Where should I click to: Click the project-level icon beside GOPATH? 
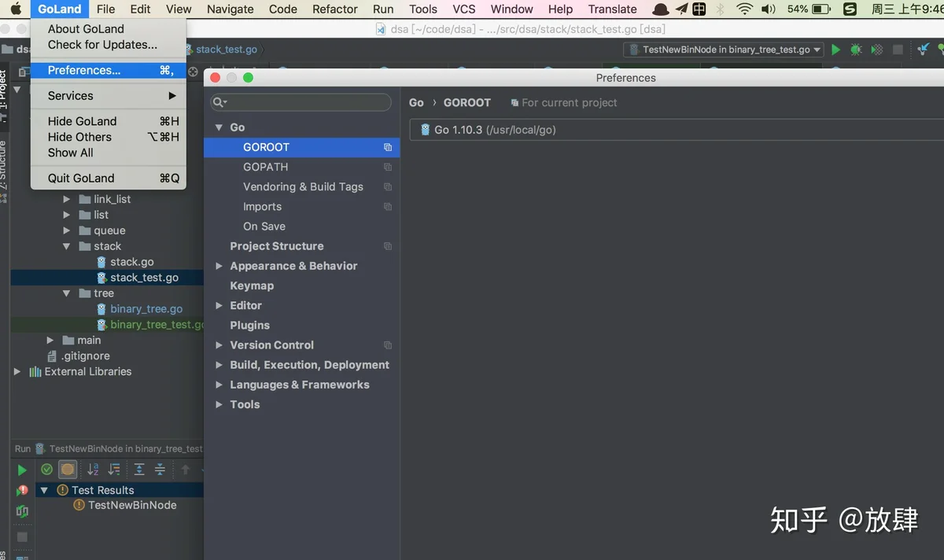click(x=388, y=167)
